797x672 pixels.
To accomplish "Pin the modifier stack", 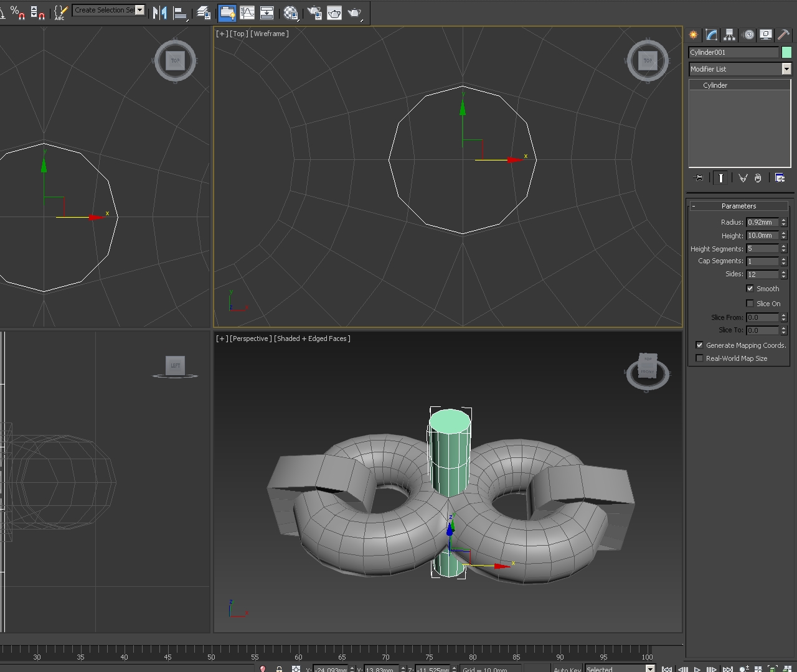I will [x=698, y=178].
